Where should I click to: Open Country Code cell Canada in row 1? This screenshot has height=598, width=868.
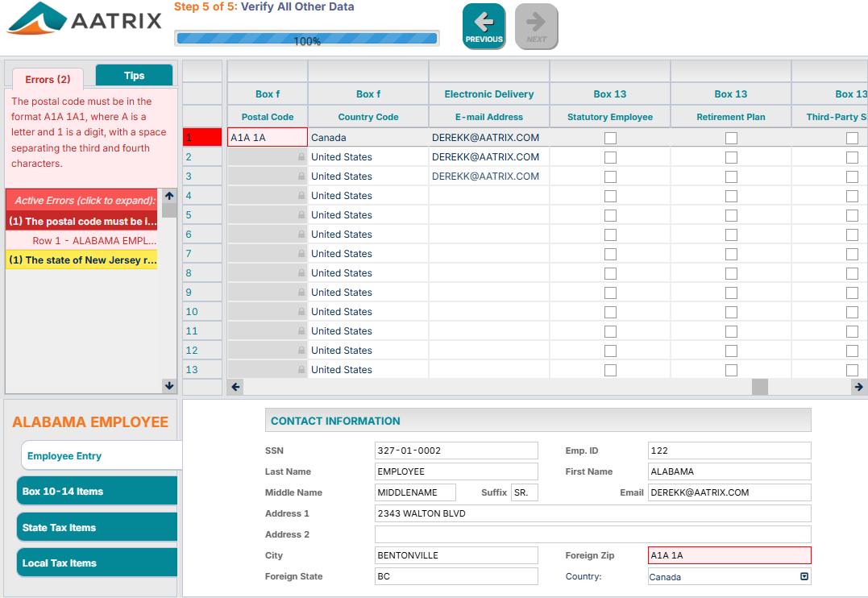click(368, 137)
